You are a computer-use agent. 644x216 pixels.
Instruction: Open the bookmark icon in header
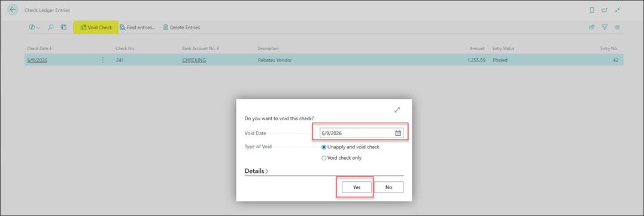pyautogui.click(x=592, y=10)
